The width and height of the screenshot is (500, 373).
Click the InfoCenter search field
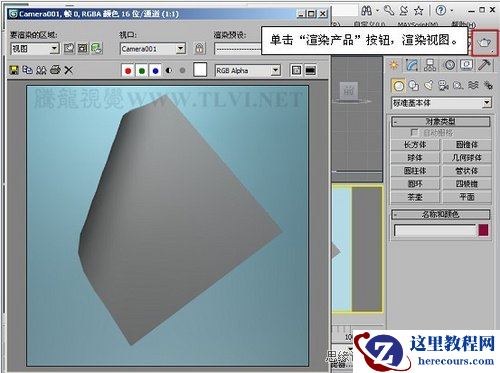345,11
